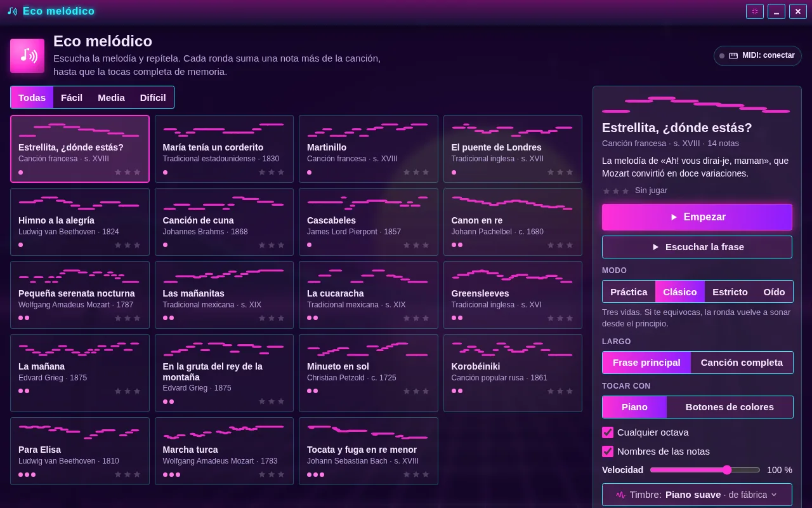Choose Canción completa length

(742, 363)
